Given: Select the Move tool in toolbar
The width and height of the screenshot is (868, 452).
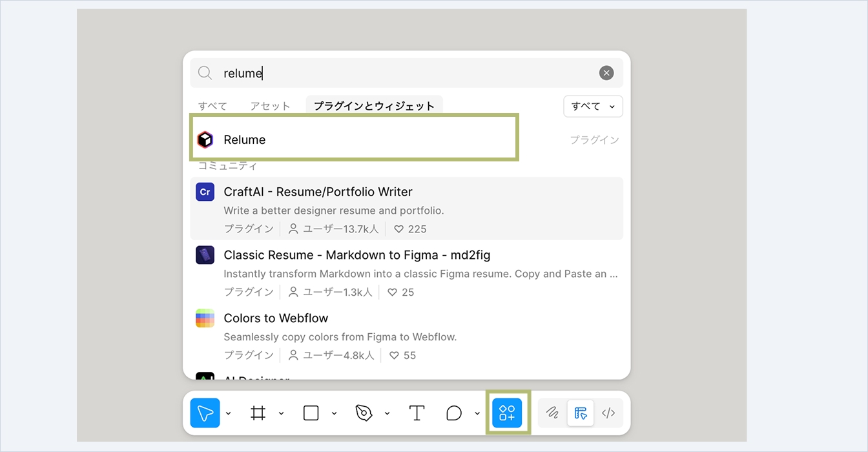Looking at the screenshot, I should 205,413.
